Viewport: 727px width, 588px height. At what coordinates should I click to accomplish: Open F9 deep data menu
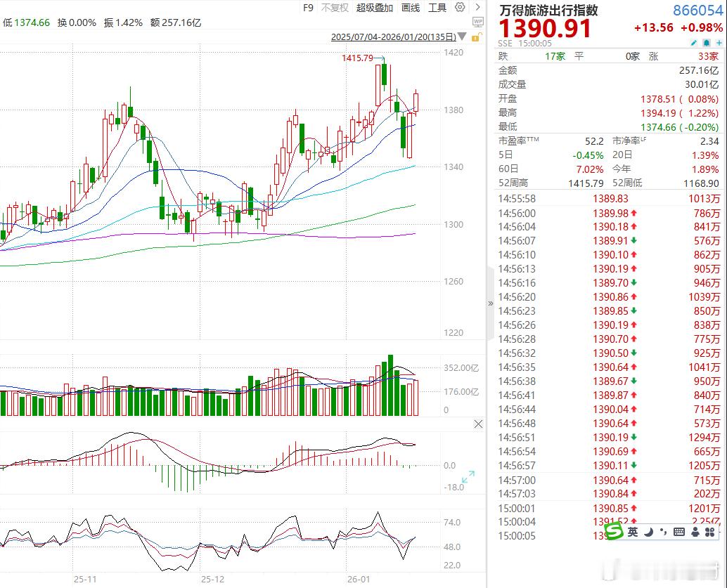[x=309, y=8]
